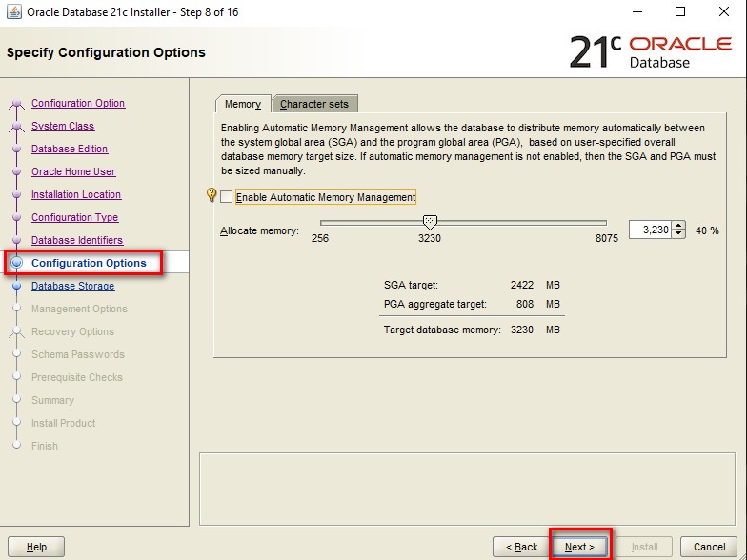
Task: Maximize the installer window
Action: pos(680,11)
